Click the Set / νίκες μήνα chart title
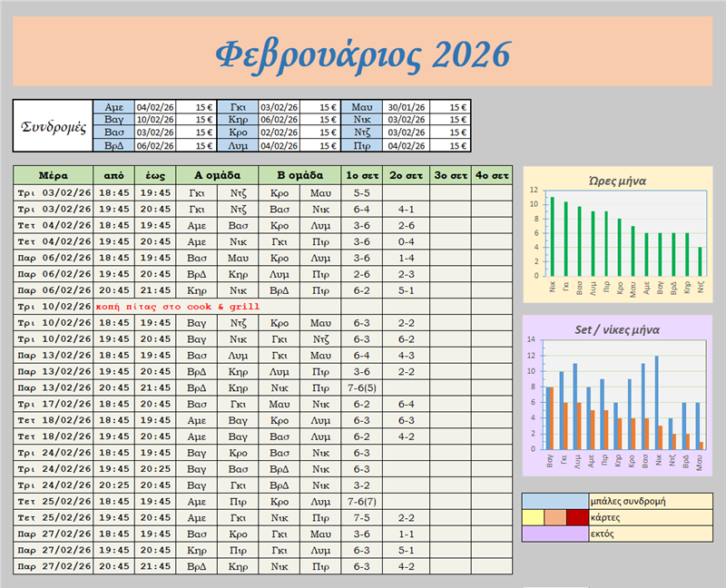726x588 pixels. [616, 329]
